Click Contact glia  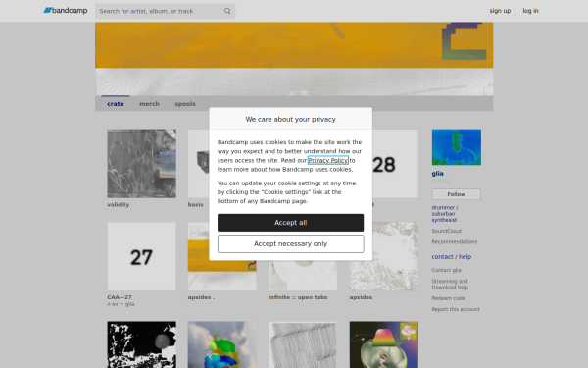446,270
